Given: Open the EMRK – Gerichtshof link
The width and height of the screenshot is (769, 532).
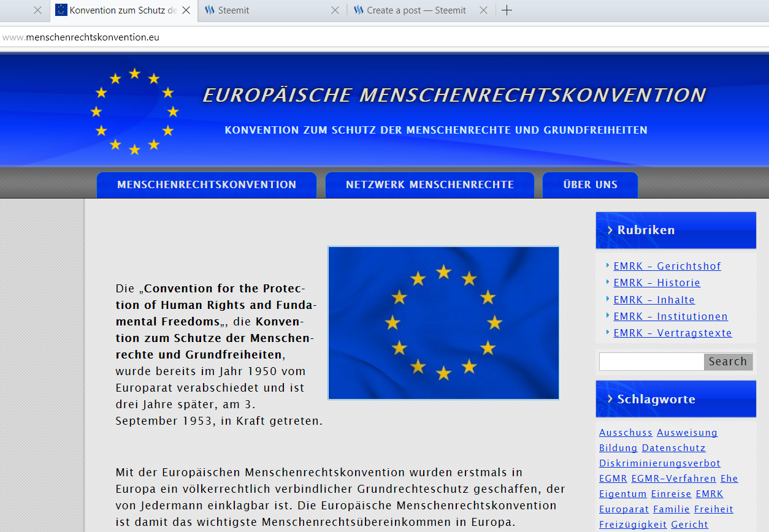Looking at the screenshot, I should pos(667,266).
